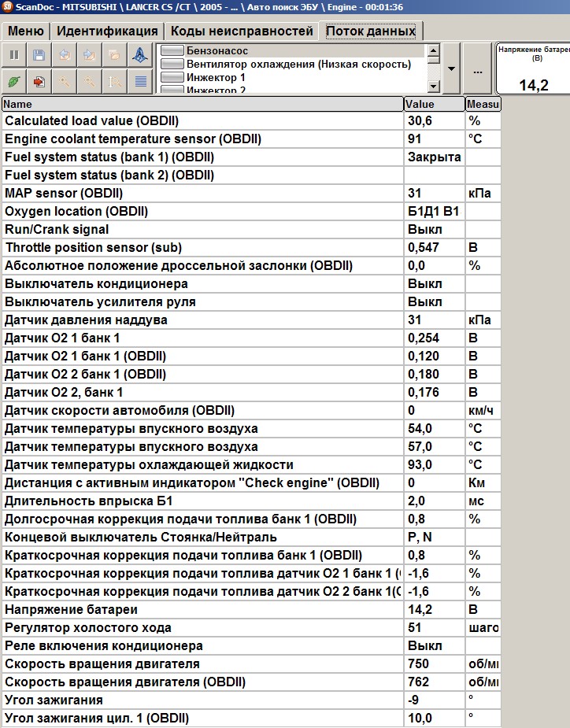Select Fuel system status (bank 1) row

251,157
